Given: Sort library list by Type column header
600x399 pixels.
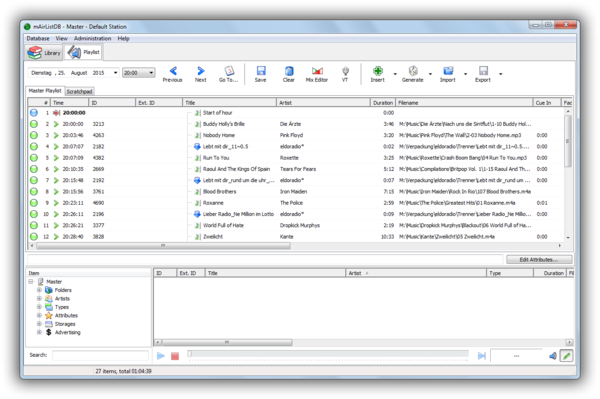Looking at the screenshot, I should (510, 273).
